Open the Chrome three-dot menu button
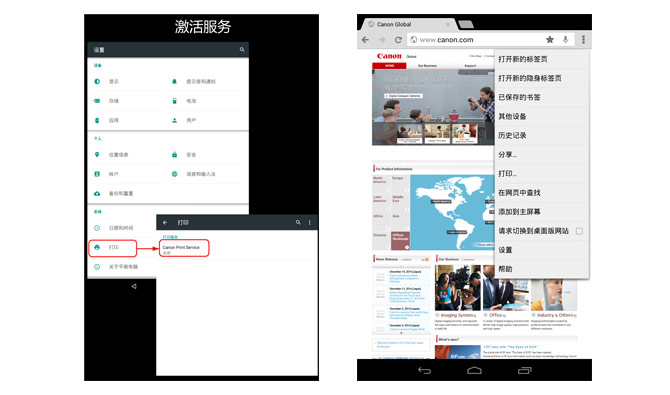 point(583,39)
